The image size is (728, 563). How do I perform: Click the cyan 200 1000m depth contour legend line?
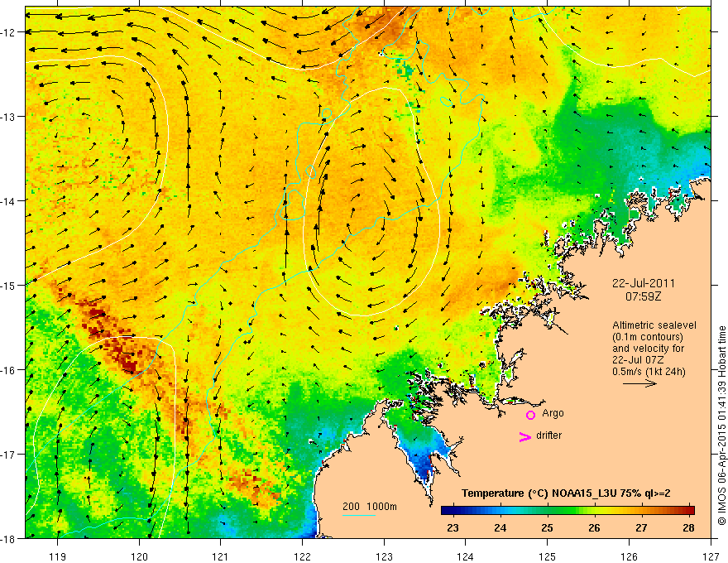click(x=359, y=515)
